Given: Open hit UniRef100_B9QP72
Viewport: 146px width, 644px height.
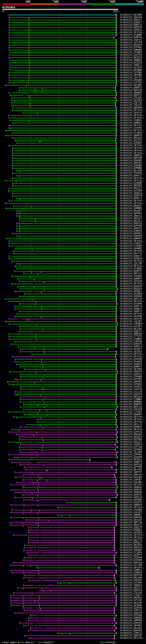Looking at the screenshot, I should 131,88.
